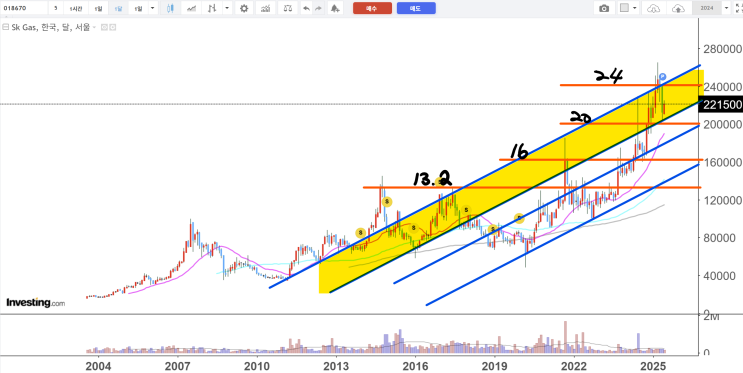Click the alert bell-tree icon in toolbar

(335, 8)
